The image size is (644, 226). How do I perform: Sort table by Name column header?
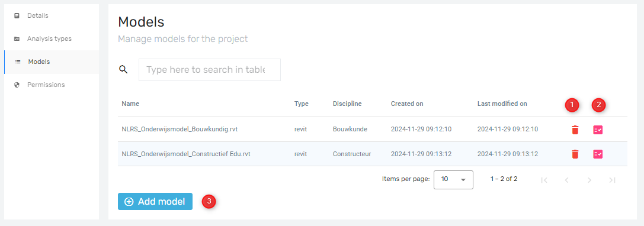pyautogui.click(x=130, y=104)
